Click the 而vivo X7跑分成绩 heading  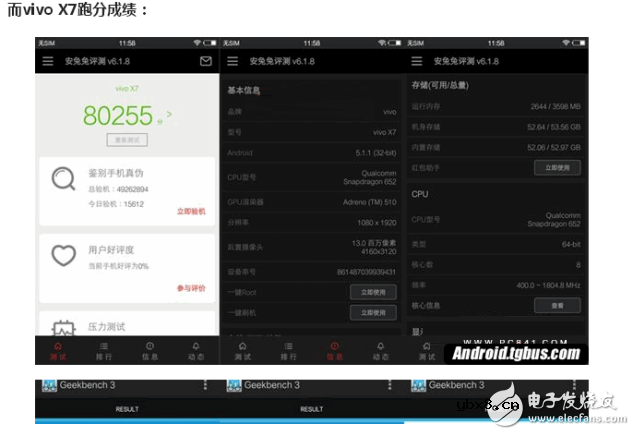point(77,9)
